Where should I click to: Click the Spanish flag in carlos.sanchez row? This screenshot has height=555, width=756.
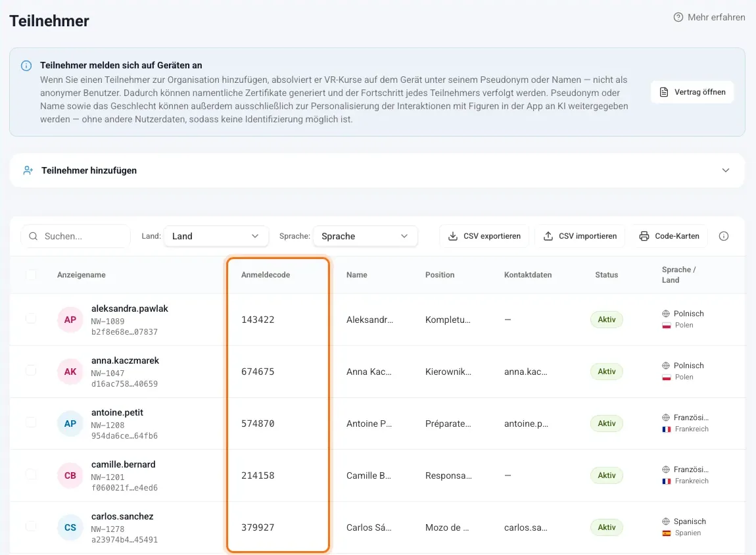pos(667,533)
